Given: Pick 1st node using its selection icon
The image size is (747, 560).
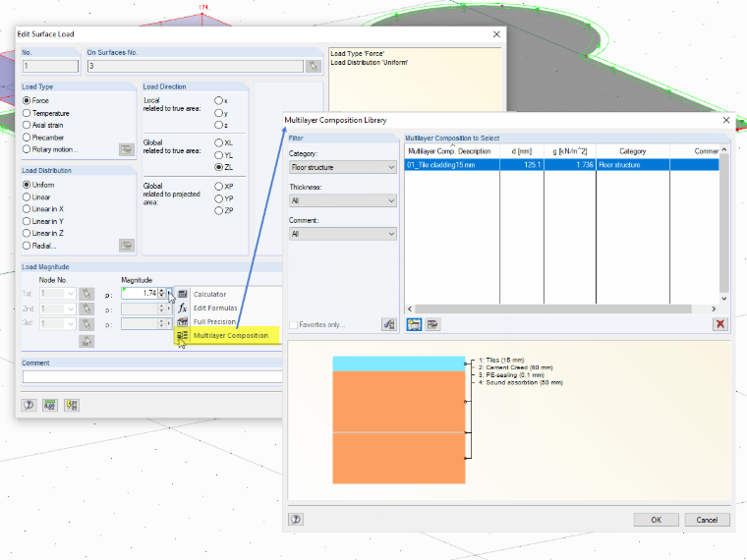Looking at the screenshot, I should tap(86, 294).
